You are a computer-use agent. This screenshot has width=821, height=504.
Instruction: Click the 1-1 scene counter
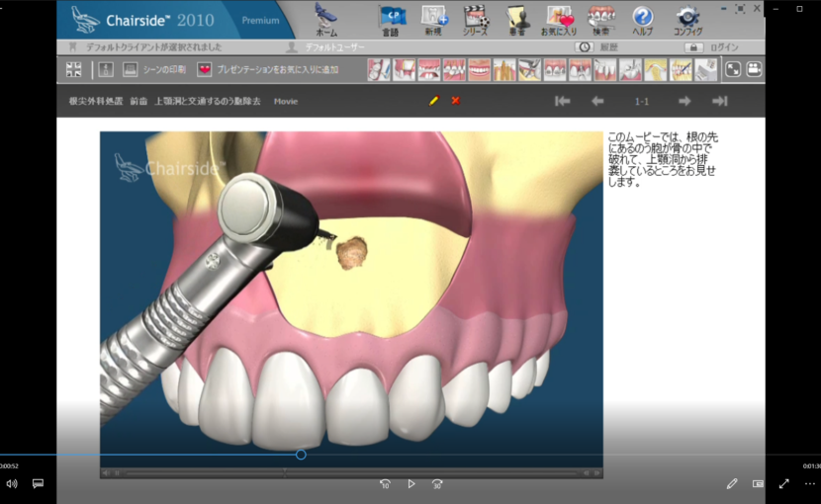(x=641, y=102)
